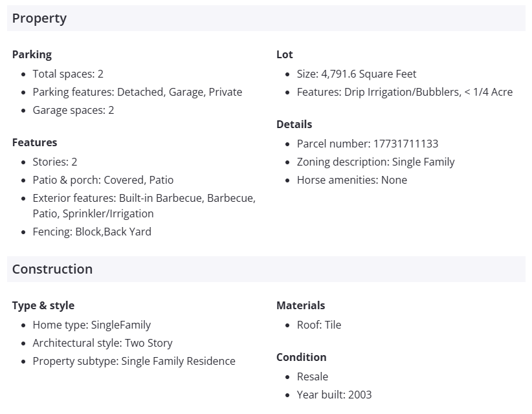Click the Property subtype Single Family Residence

click(x=134, y=361)
